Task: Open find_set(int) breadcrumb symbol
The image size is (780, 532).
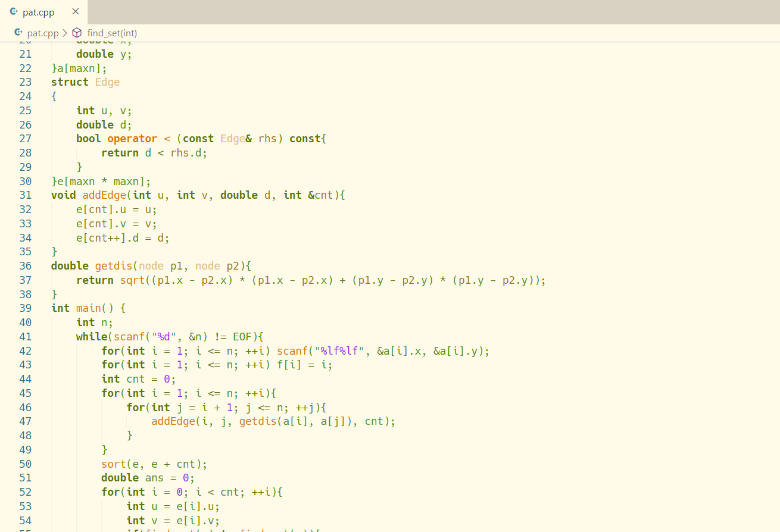Action: pyautogui.click(x=112, y=33)
